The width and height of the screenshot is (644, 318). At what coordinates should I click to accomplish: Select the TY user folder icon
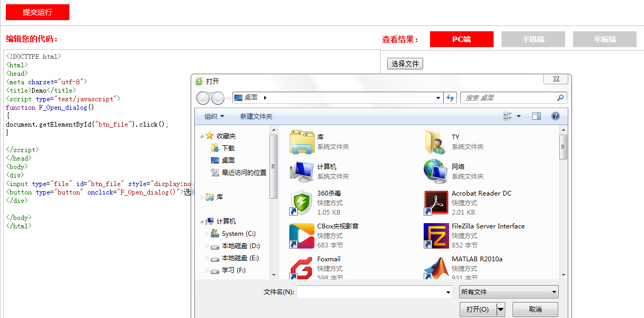(436, 142)
